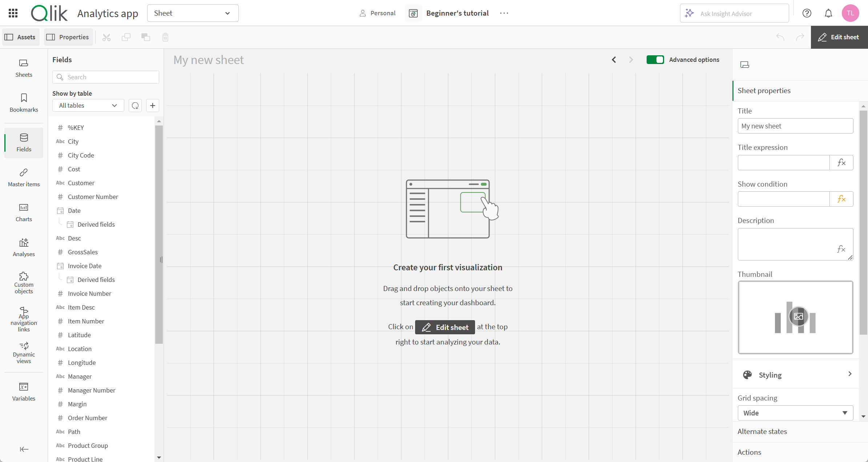
Task: Expand the Grid spacing dropdown
Action: tap(795, 413)
